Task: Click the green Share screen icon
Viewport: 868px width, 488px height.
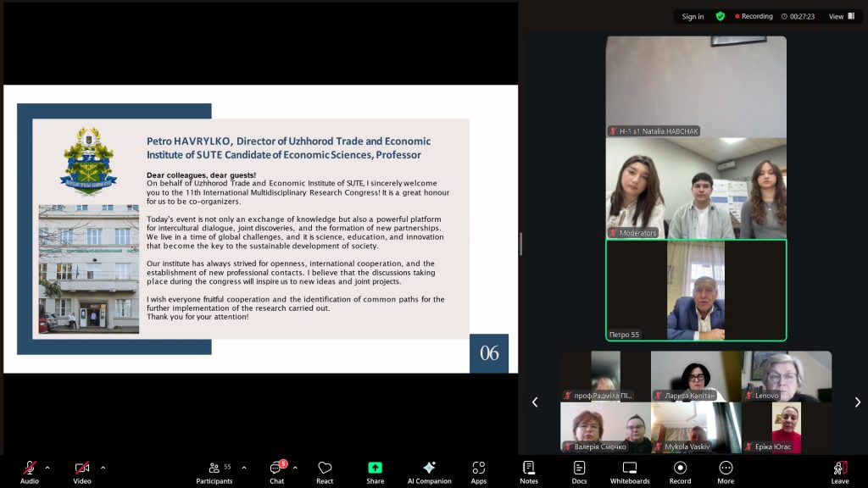Action: pyautogui.click(x=375, y=471)
